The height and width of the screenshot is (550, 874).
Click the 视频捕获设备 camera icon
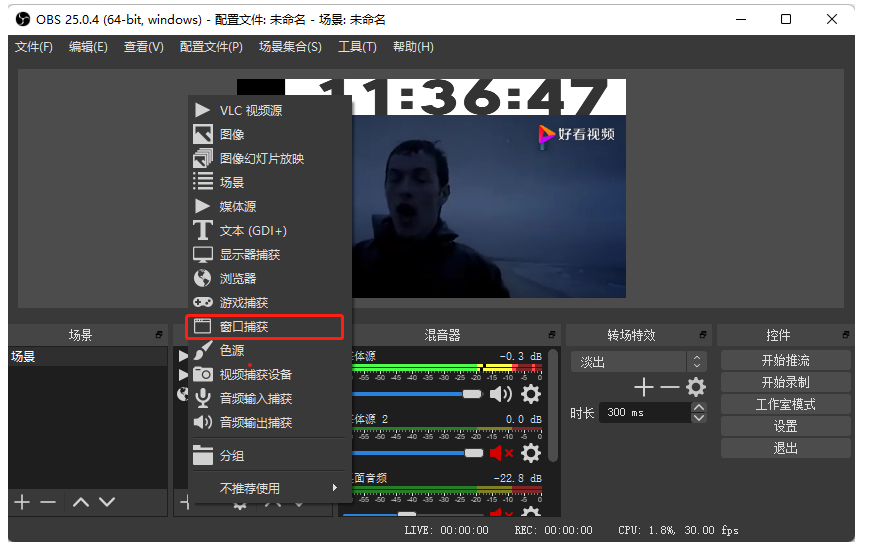click(x=203, y=375)
